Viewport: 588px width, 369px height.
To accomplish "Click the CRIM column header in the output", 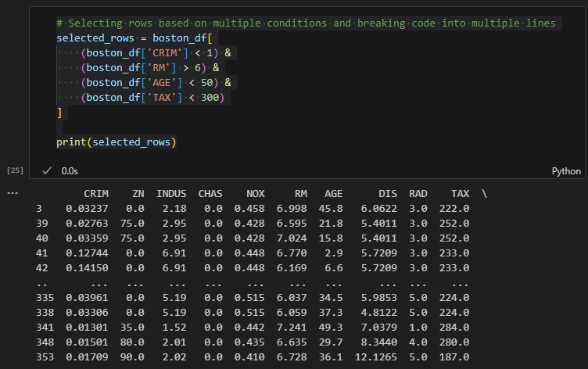I will pos(96,194).
